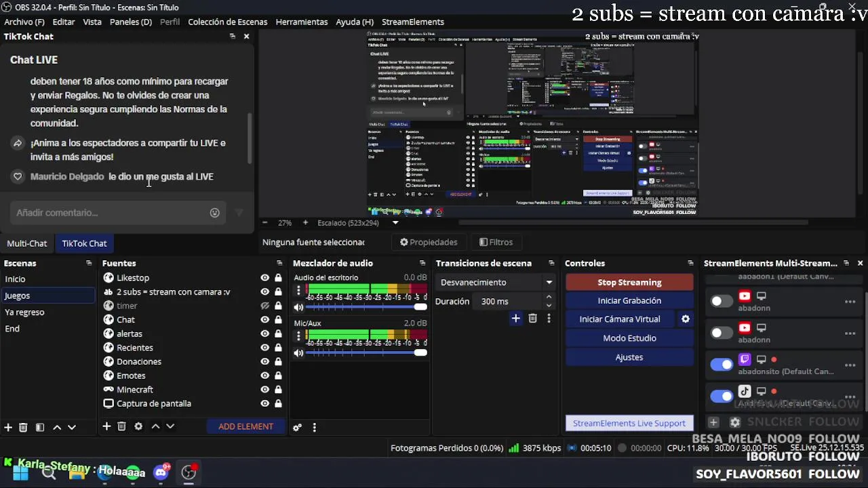
Task: Remove selected source with Fuentes trash icon
Action: point(121,426)
